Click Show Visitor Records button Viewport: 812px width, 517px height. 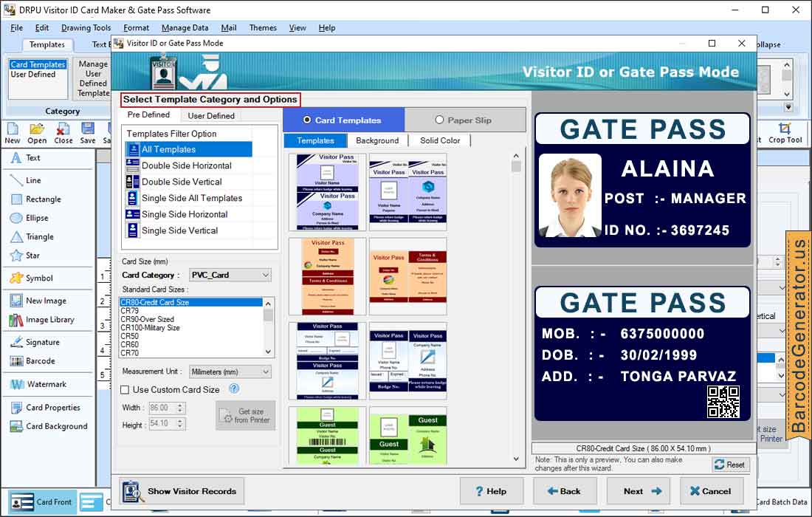click(x=182, y=491)
